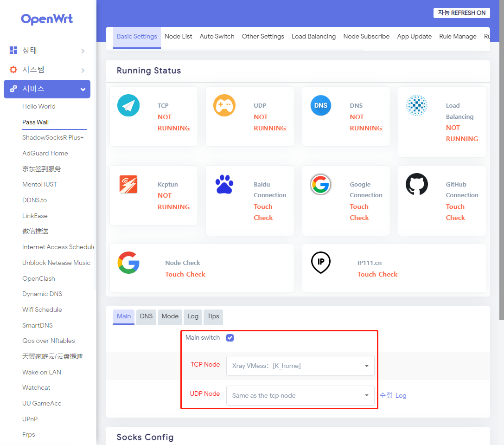Open Pass Wall in the sidebar

[35, 122]
